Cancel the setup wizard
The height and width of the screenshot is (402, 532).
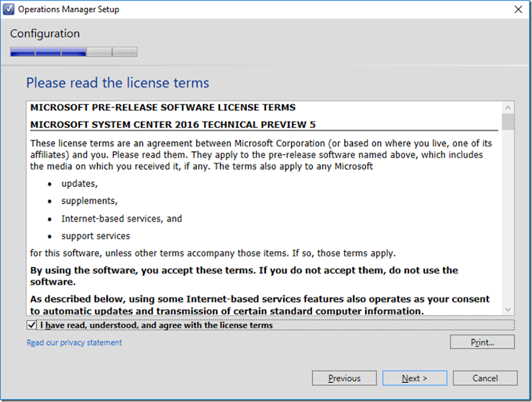[485, 378]
